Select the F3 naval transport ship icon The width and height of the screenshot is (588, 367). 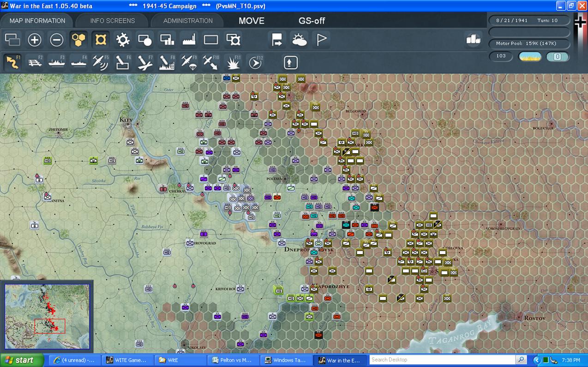point(57,62)
